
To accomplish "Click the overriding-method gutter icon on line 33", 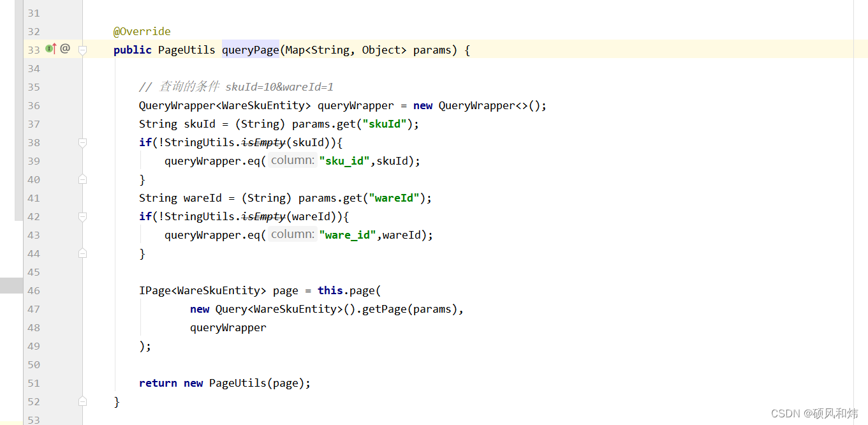I will (x=51, y=48).
